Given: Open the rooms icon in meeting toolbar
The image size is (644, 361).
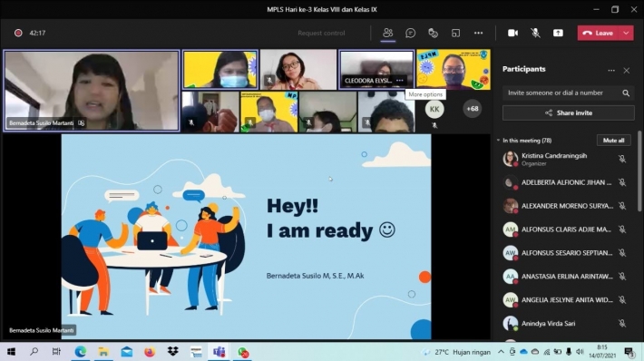Looking at the screenshot, I should [x=455, y=33].
